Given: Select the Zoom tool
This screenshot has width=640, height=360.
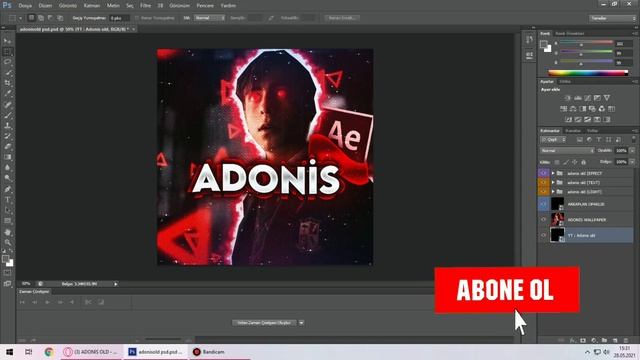Looking at the screenshot, I should (x=7, y=243).
